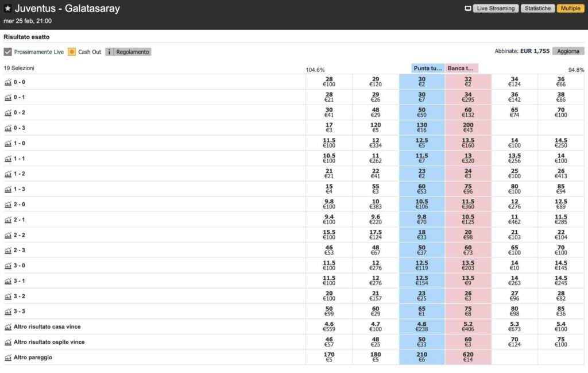Open the price graph icon for 0-0
This screenshot has height=373, width=588.
tap(8, 82)
